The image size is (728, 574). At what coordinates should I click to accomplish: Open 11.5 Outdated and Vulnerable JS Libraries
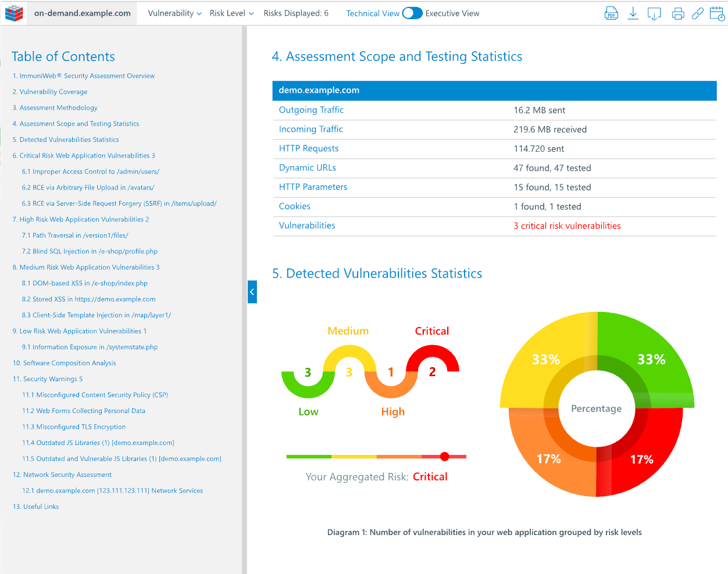(122, 459)
